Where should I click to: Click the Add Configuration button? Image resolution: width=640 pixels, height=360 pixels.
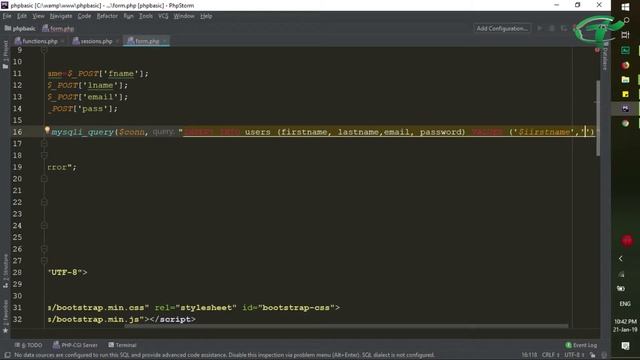pyautogui.click(x=502, y=28)
